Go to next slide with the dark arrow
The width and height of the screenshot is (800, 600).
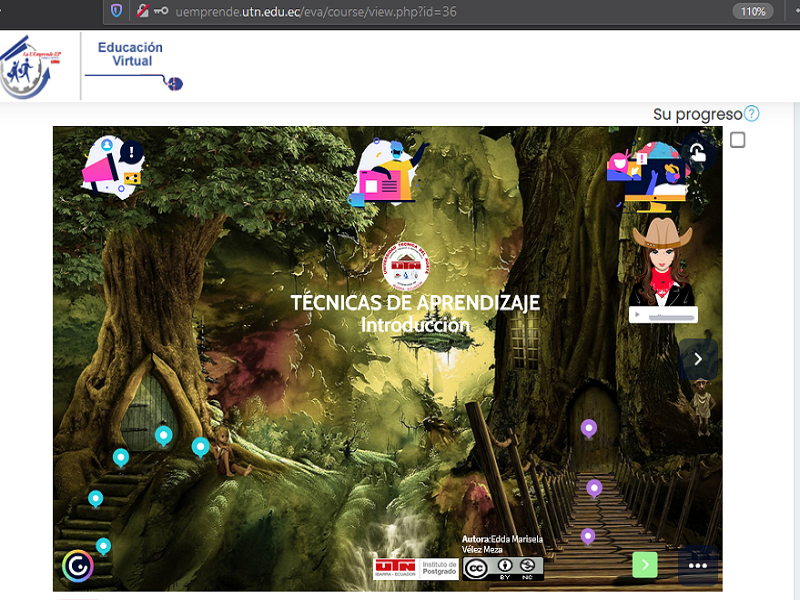click(698, 359)
